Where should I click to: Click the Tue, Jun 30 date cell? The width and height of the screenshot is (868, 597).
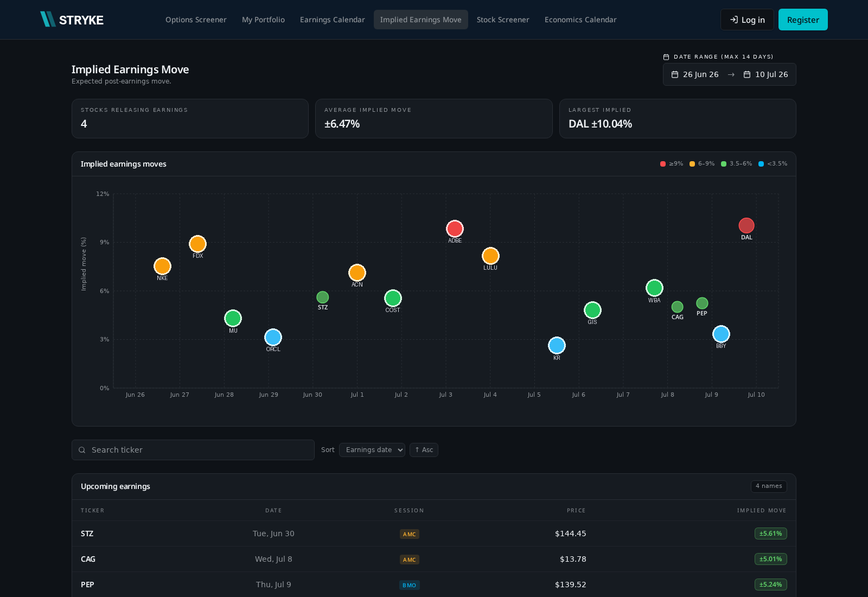(273, 534)
